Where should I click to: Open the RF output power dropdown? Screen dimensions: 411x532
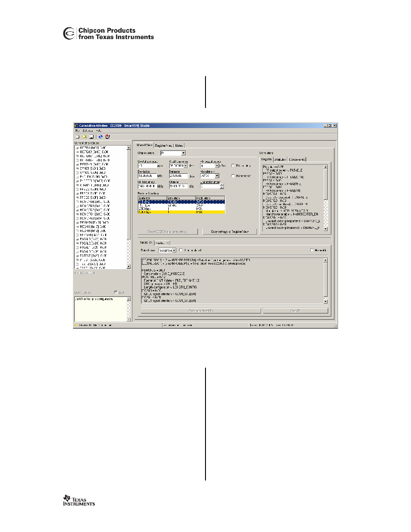coord(217,166)
